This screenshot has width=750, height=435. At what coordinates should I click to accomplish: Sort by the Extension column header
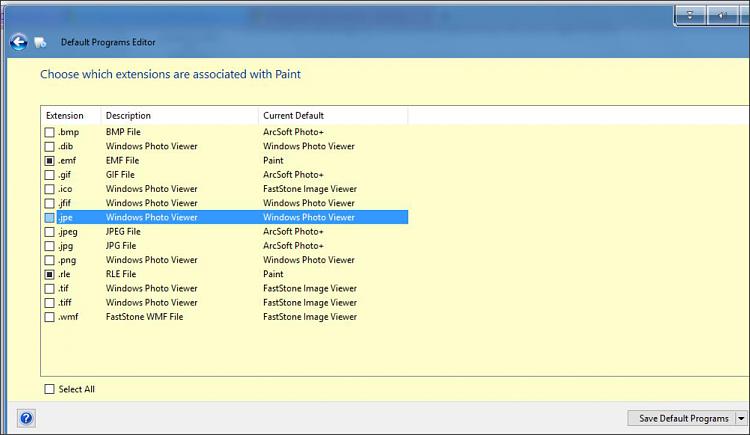71,116
